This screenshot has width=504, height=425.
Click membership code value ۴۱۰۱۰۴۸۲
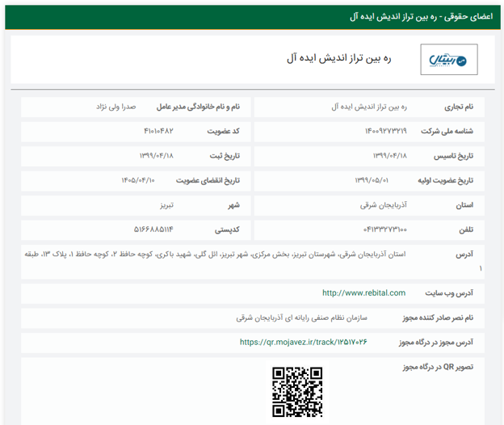click(x=158, y=131)
